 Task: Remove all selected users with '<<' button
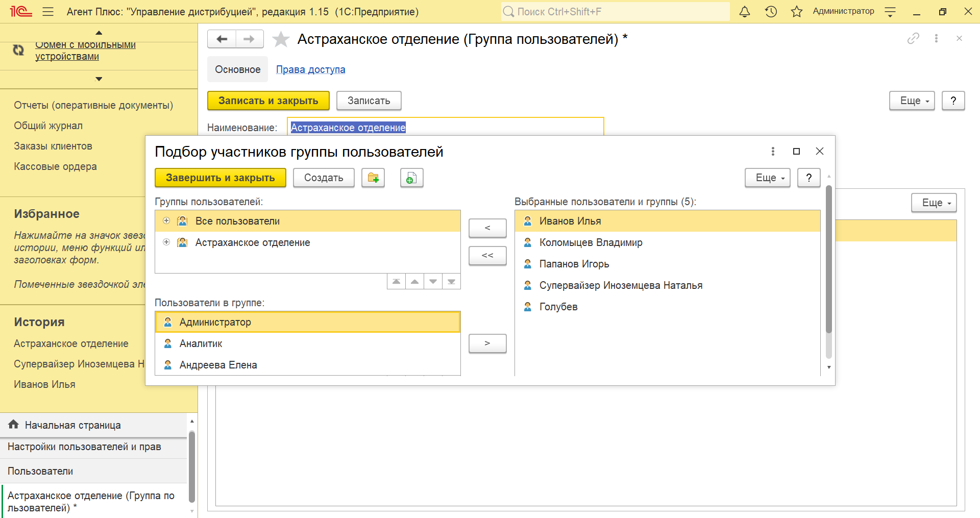tap(487, 255)
